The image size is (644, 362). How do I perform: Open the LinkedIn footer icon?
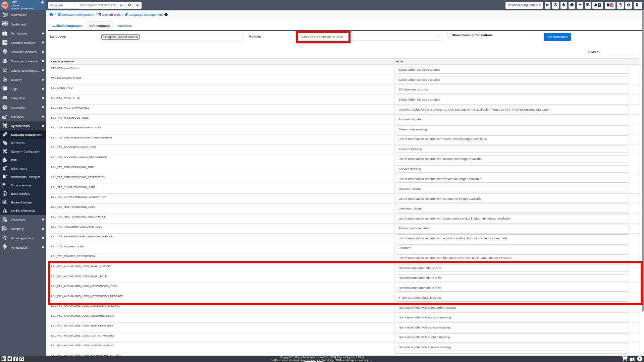tap(4, 359)
